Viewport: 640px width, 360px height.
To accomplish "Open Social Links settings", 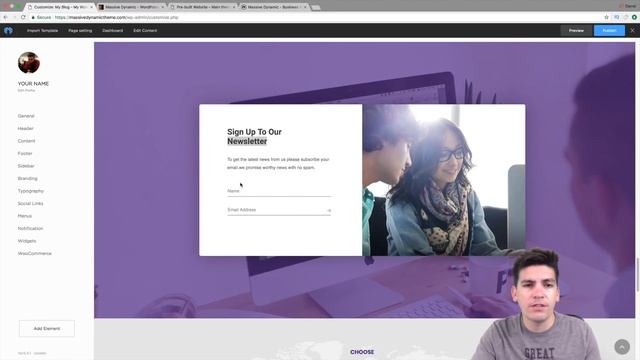I will pyautogui.click(x=30, y=203).
